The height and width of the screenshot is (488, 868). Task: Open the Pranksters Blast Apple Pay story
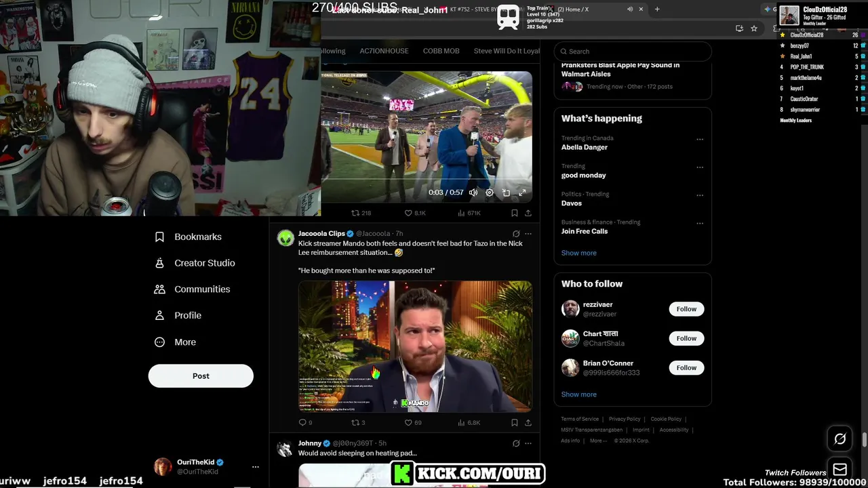(x=620, y=69)
